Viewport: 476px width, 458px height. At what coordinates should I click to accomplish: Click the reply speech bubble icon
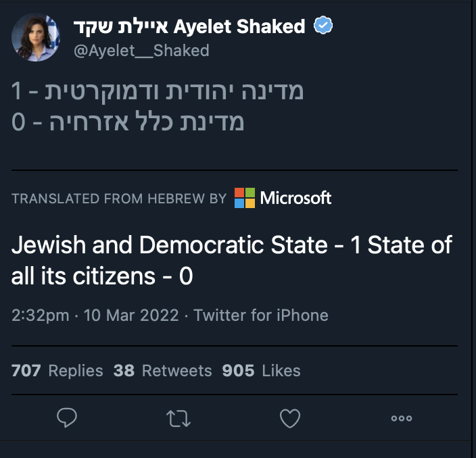coord(67,419)
